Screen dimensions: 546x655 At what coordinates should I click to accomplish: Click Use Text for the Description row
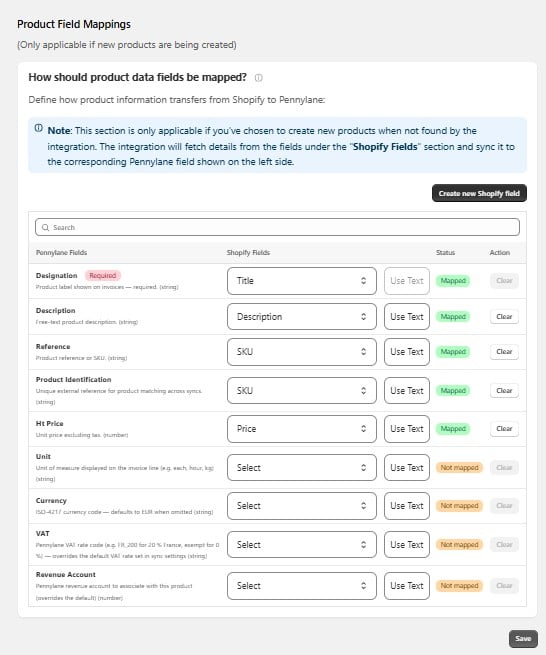407,317
